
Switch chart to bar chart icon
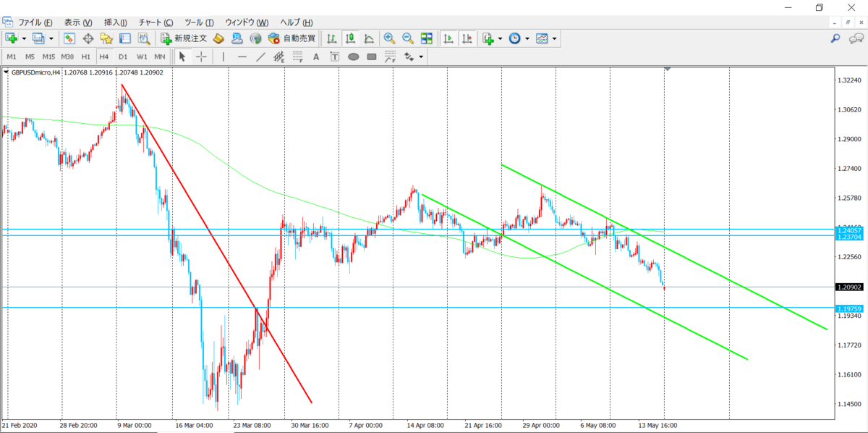331,38
